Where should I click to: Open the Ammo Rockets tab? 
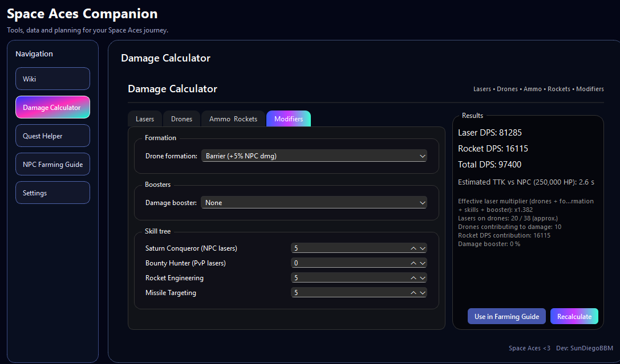coord(232,118)
